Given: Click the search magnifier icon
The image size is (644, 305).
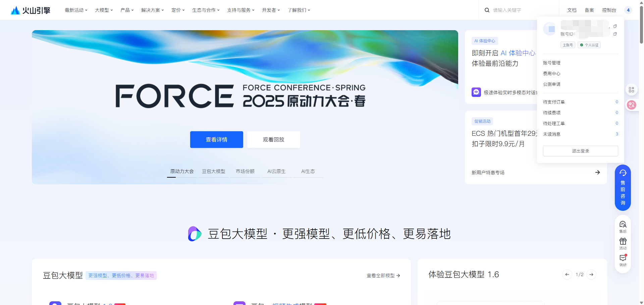Looking at the screenshot, I should 487,10.
